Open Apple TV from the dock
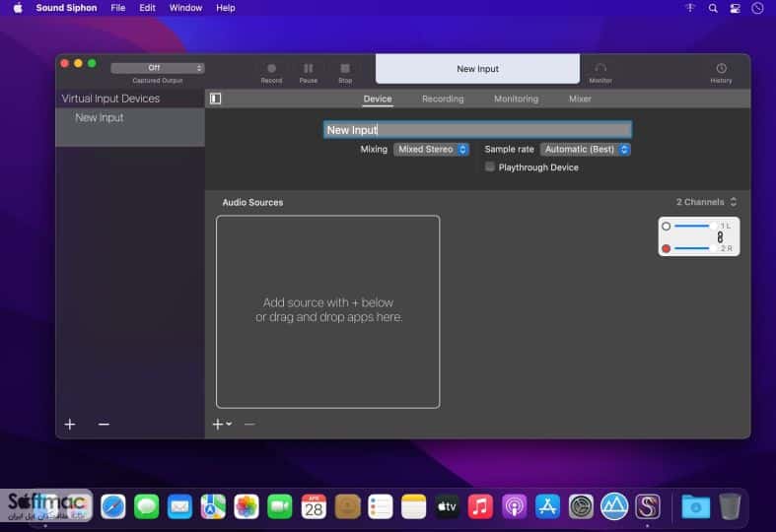Image resolution: width=776 pixels, height=532 pixels. pyautogui.click(x=447, y=506)
